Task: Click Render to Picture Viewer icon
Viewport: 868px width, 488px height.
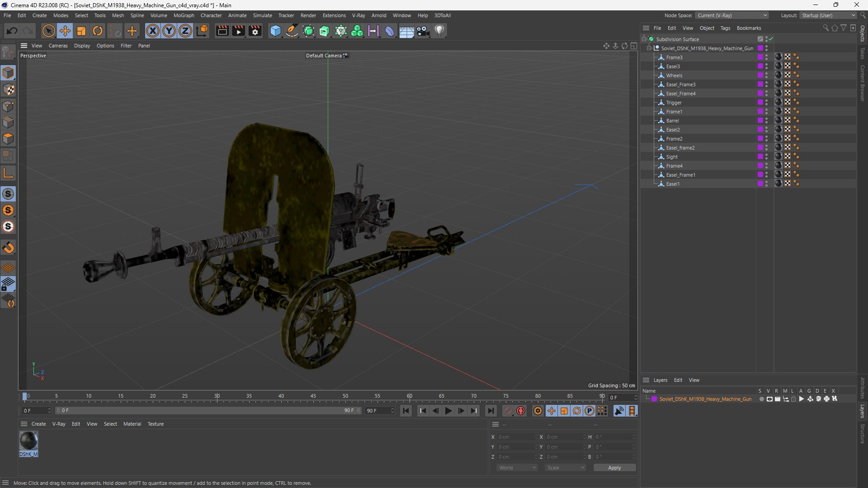Action: tap(238, 31)
